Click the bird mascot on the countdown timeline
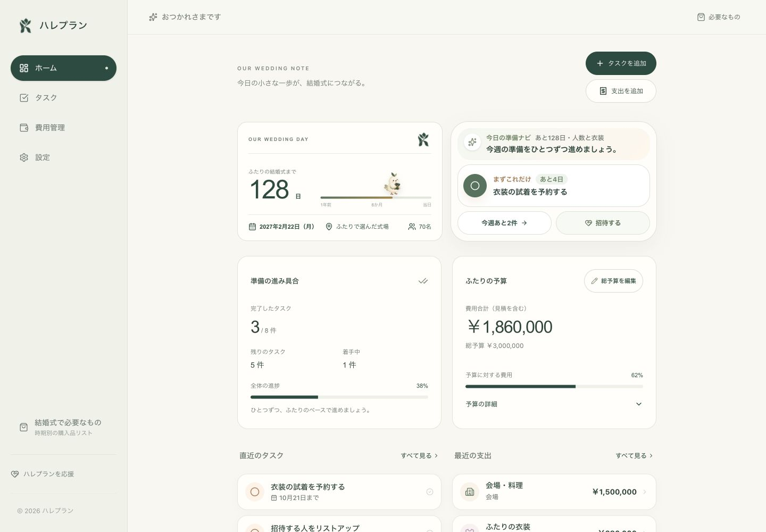 pyautogui.click(x=393, y=184)
